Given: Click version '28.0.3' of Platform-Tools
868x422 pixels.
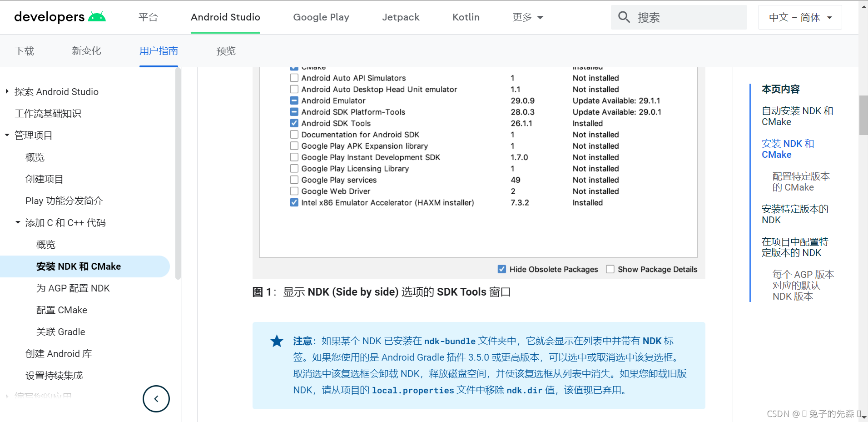Looking at the screenshot, I should click(x=522, y=112).
